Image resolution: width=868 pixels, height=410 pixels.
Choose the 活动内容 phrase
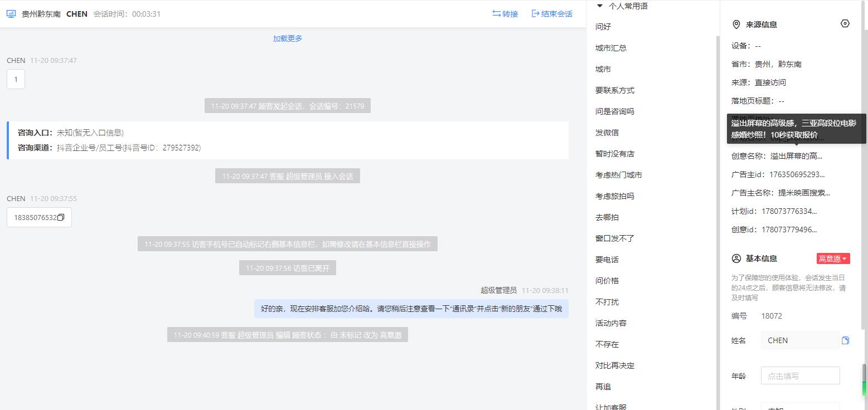point(611,323)
